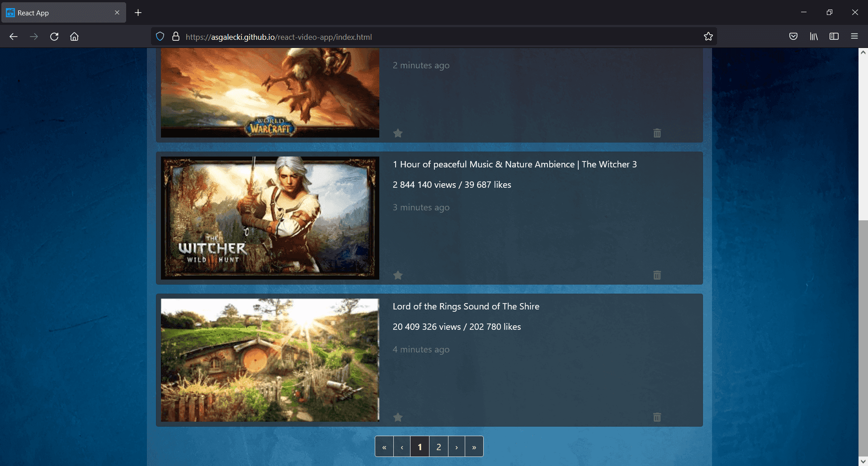This screenshot has height=466, width=868.
Task: Delete the World of Warcraft video with trash icon
Action: 657,133
